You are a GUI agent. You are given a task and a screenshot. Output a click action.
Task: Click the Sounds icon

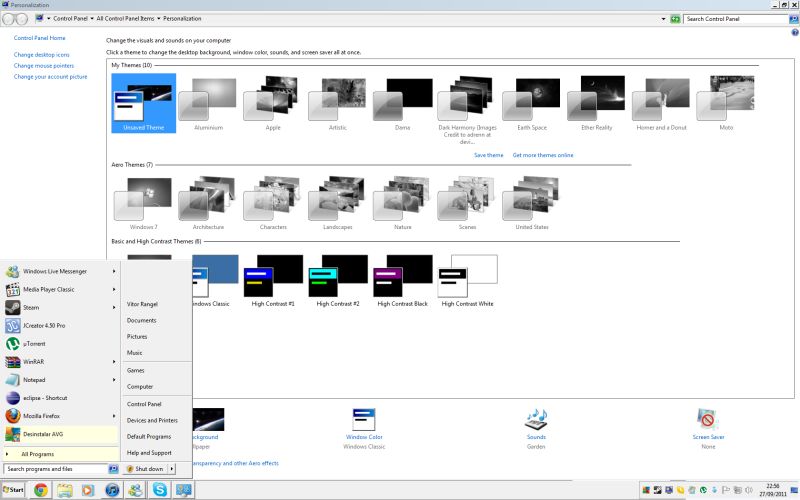tap(536, 420)
